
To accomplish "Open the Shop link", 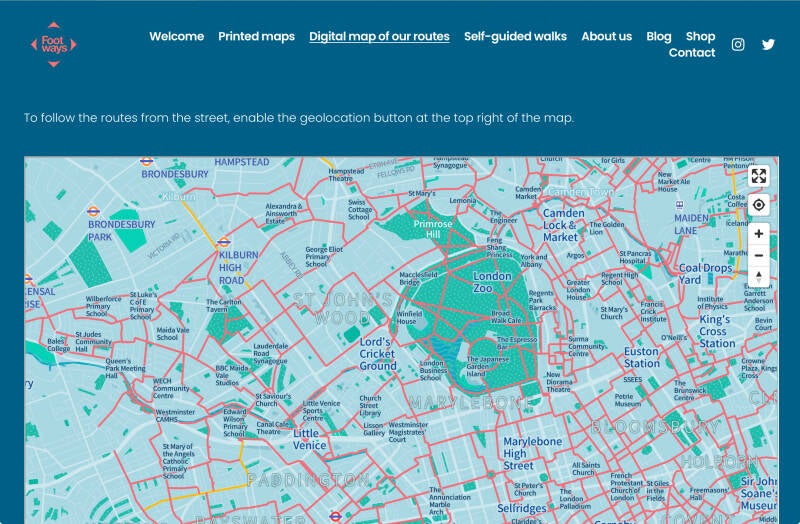I will (701, 36).
